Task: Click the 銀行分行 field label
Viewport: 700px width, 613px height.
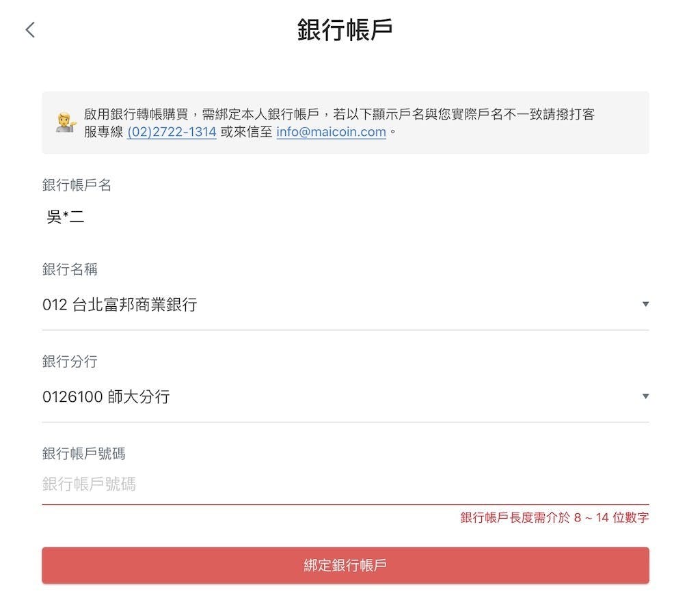Action: (x=70, y=362)
